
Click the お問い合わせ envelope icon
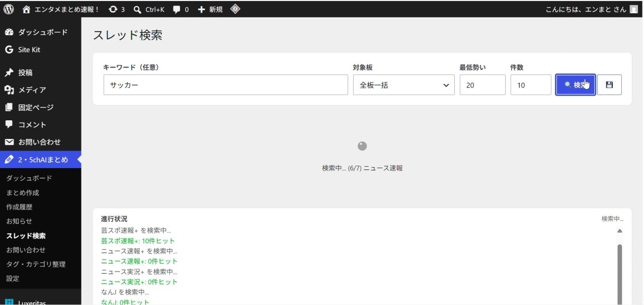(x=9, y=142)
